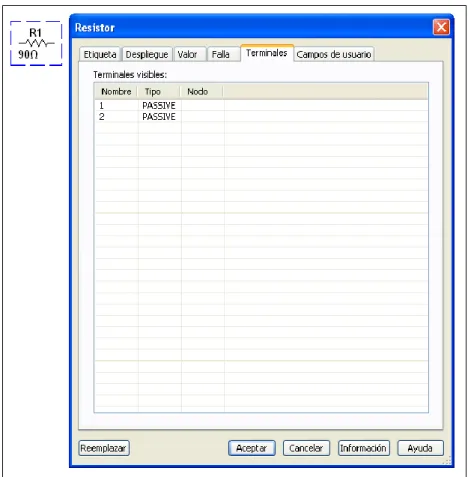The height and width of the screenshot is (477, 468).
Task: Click the Tipo column header
Action: click(x=159, y=92)
